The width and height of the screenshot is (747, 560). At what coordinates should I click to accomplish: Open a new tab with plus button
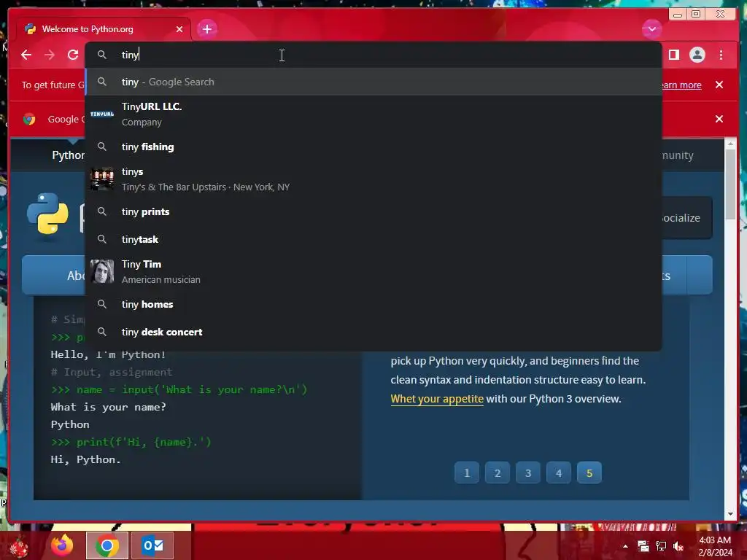tap(206, 29)
